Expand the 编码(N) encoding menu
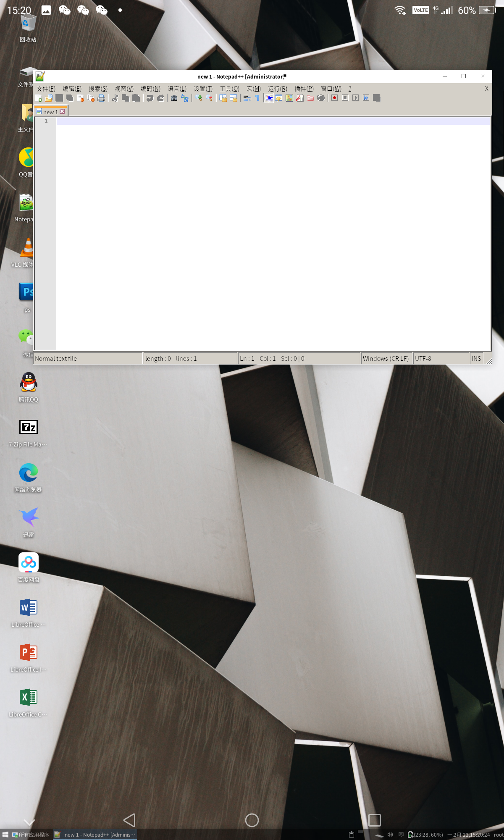Image resolution: width=504 pixels, height=840 pixels. click(x=150, y=89)
